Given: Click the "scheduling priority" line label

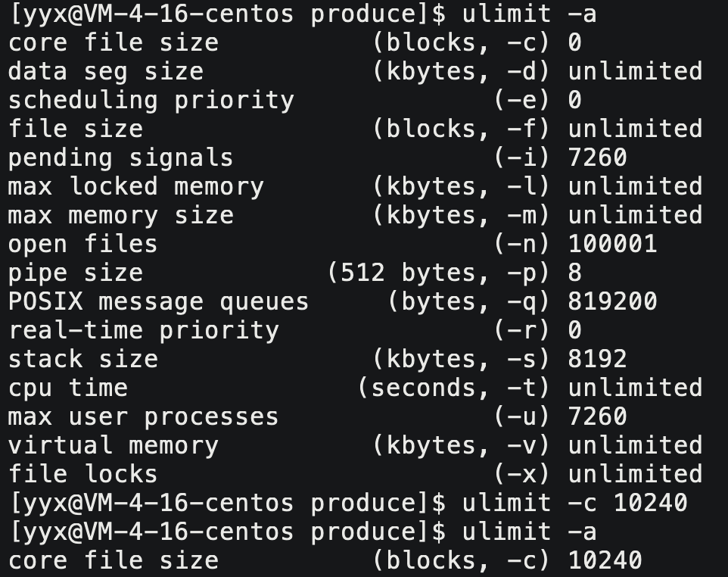Looking at the screenshot, I should [x=151, y=100].
